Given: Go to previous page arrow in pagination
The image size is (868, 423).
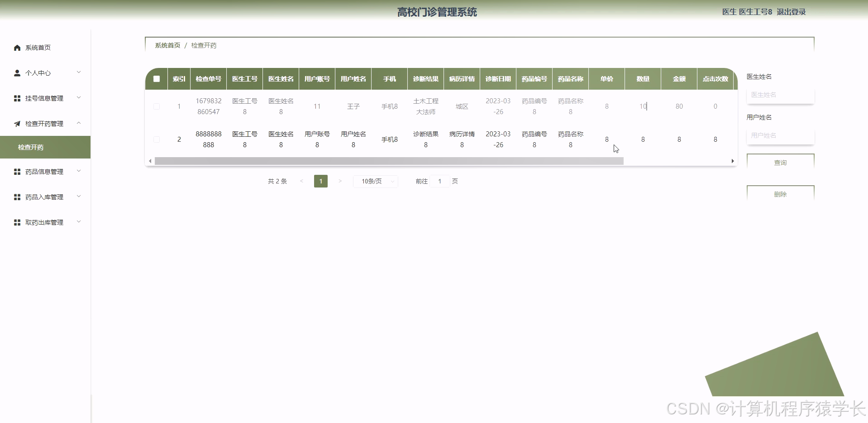Looking at the screenshot, I should (301, 181).
